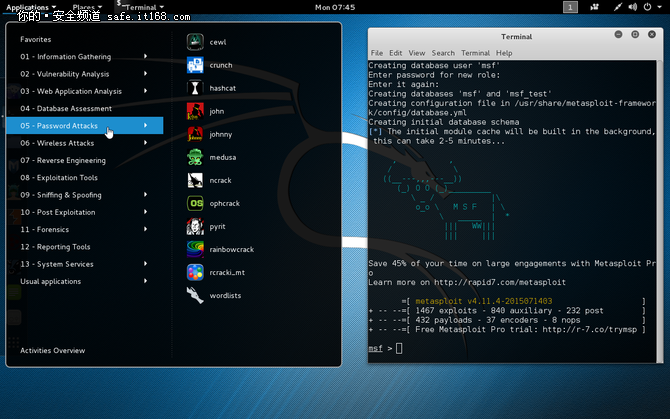Click the Mon 07:45 clock
670x419 pixels.
click(335, 7)
